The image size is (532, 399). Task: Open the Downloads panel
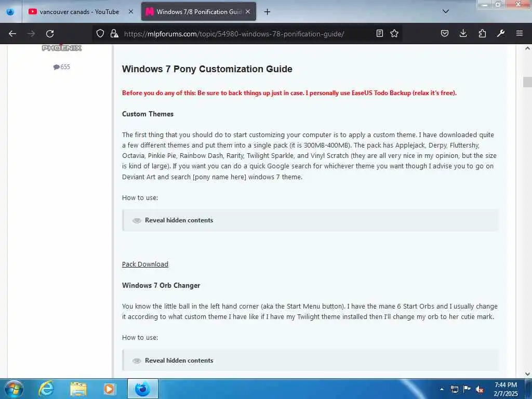463,33
